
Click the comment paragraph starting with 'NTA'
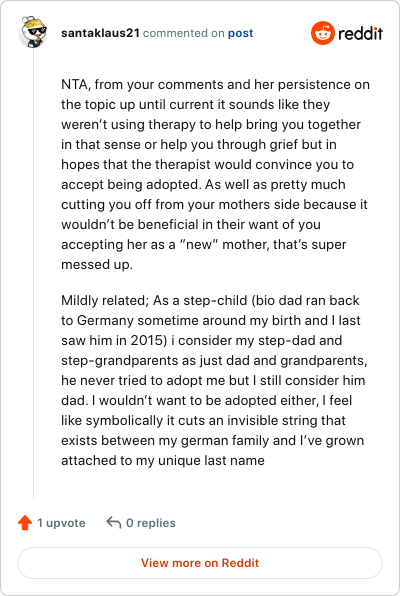click(x=215, y=174)
